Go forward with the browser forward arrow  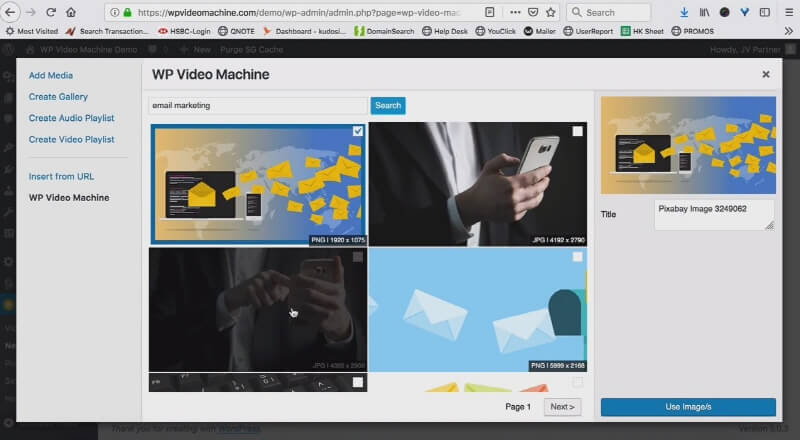(31, 12)
